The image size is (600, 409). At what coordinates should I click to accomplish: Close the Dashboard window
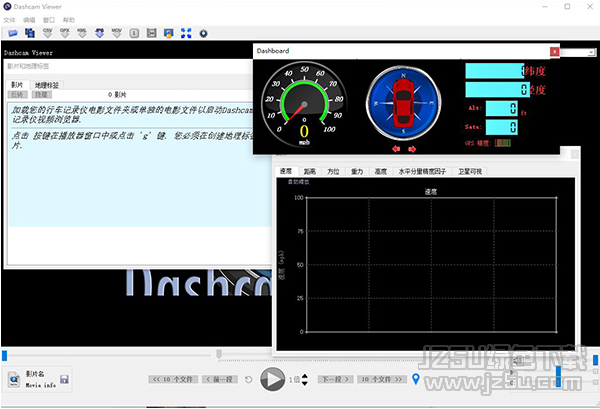[x=554, y=50]
